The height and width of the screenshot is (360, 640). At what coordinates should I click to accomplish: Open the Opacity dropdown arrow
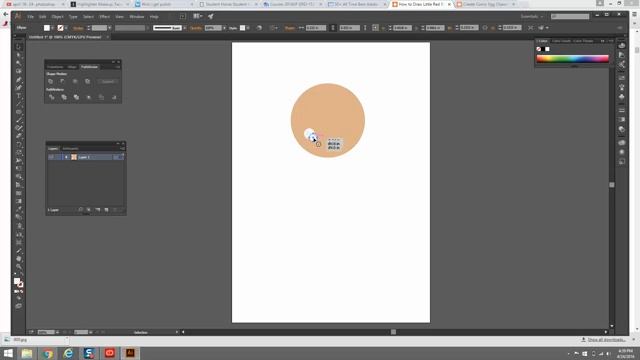[x=224, y=28]
